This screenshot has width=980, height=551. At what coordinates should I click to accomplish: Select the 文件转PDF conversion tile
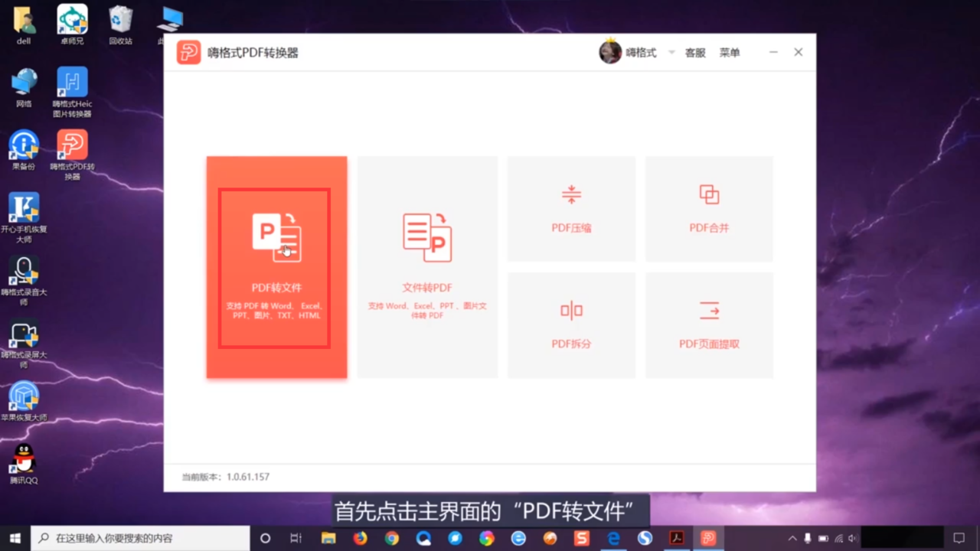click(426, 267)
